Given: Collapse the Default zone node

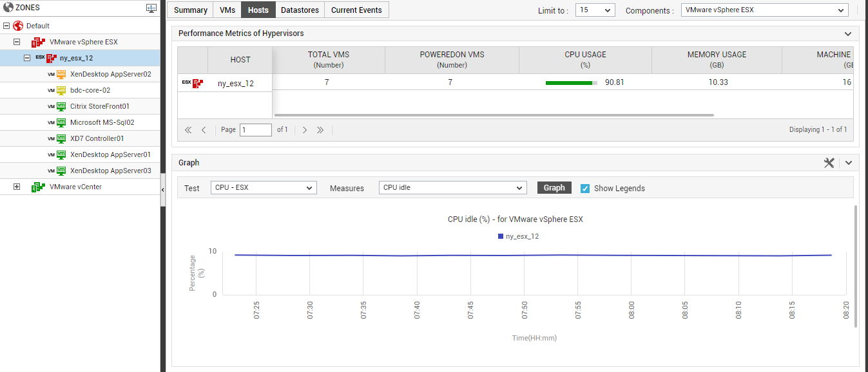Looking at the screenshot, I should [x=6, y=26].
